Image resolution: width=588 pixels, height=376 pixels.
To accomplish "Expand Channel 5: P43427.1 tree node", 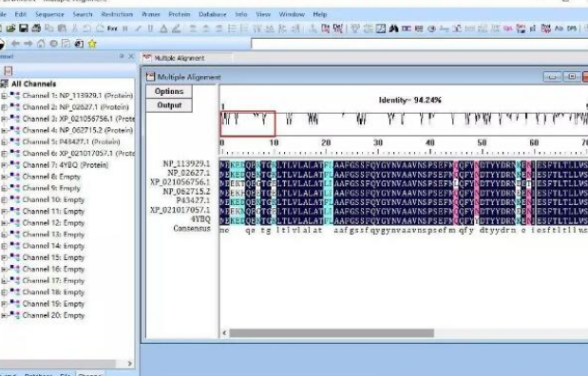I will pyautogui.click(x=4, y=142).
